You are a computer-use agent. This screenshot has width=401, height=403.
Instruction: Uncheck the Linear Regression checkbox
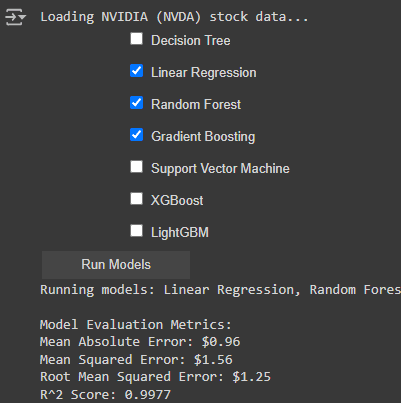[136, 71]
